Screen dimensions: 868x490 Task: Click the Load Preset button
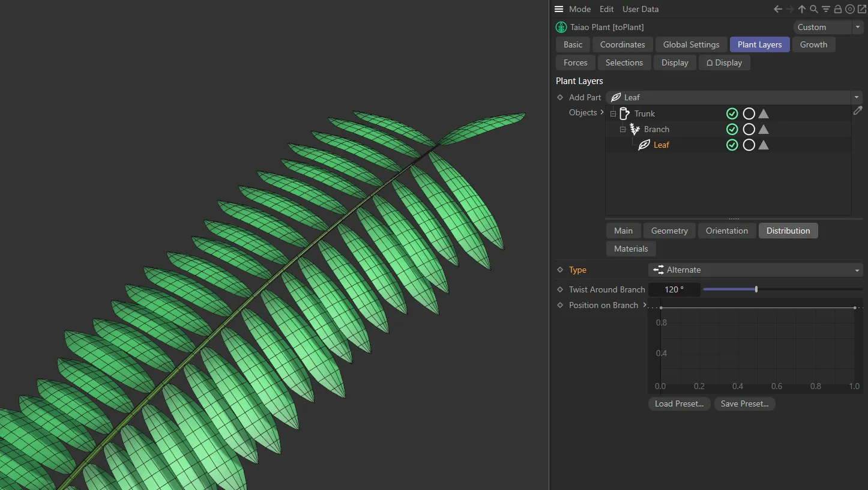(679, 404)
